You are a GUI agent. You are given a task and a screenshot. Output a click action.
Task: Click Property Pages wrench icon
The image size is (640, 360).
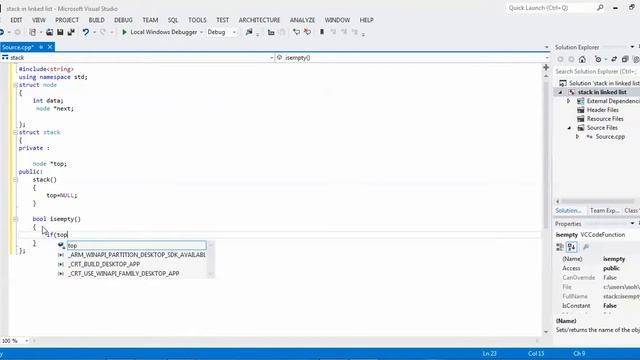586,247
